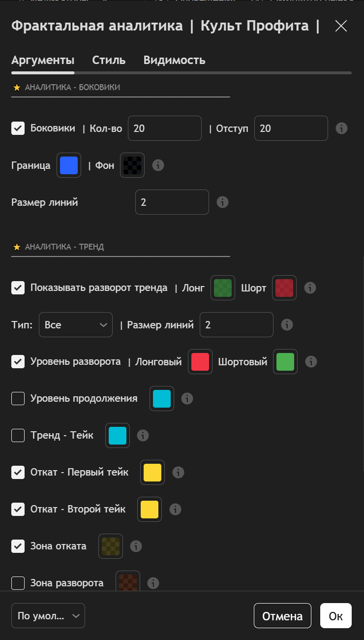Screen dimensions: 364x640
Task: Confirm settings with the Ок button
Action: pos(335,616)
